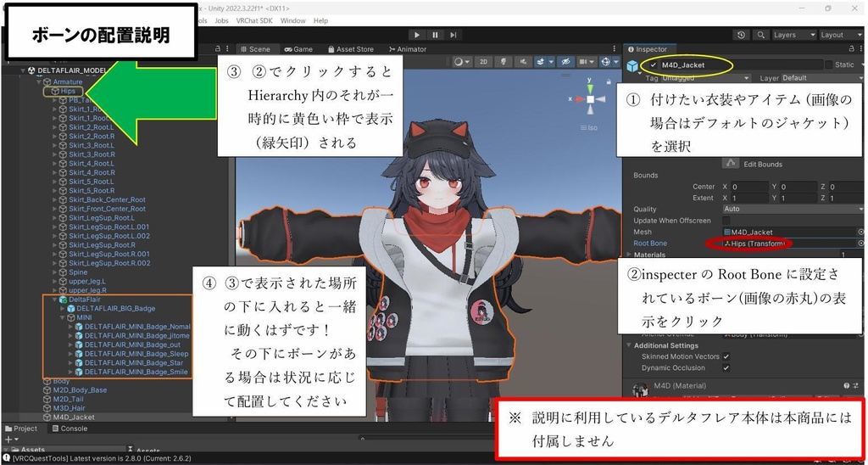Click the Center X value field

coord(749,187)
